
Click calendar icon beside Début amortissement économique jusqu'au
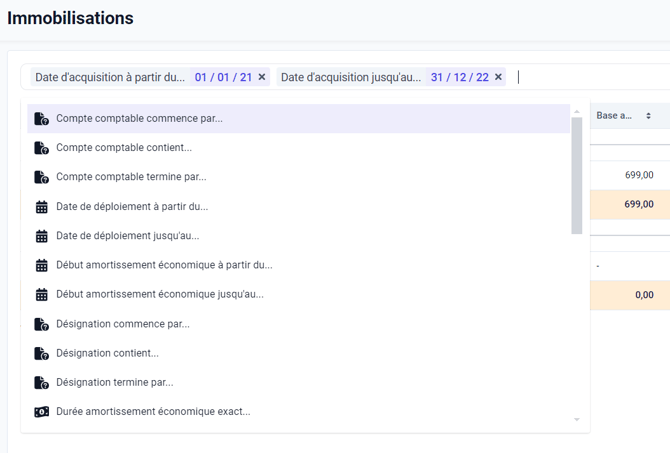point(41,295)
